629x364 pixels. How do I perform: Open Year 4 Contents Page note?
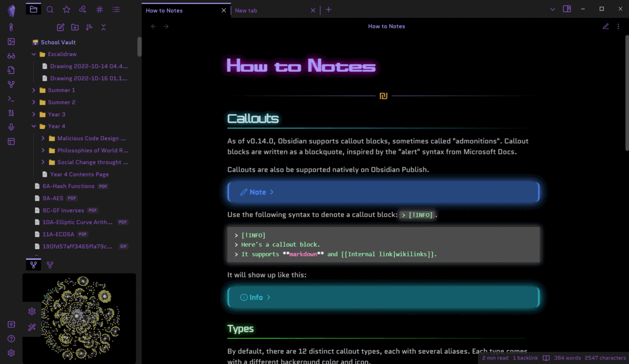[79, 174]
